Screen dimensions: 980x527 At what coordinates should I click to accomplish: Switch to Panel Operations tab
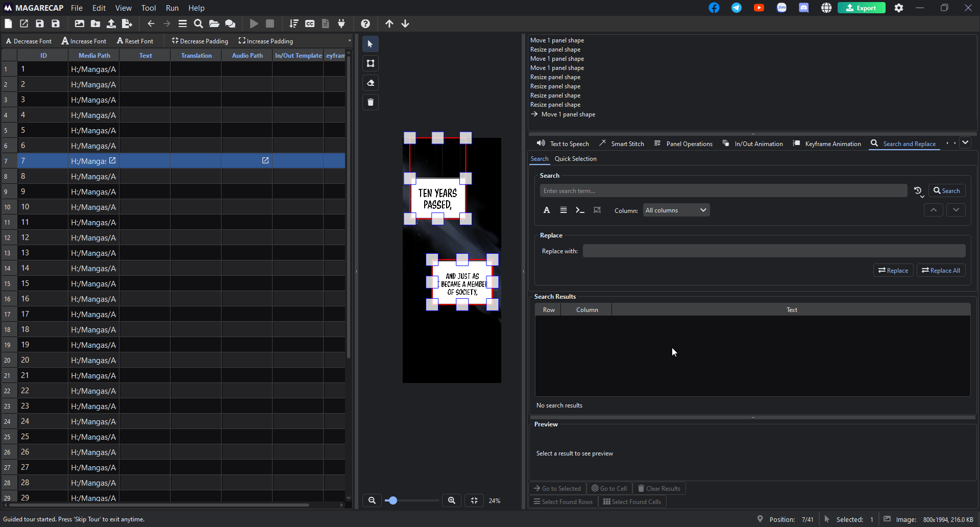(683, 143)
